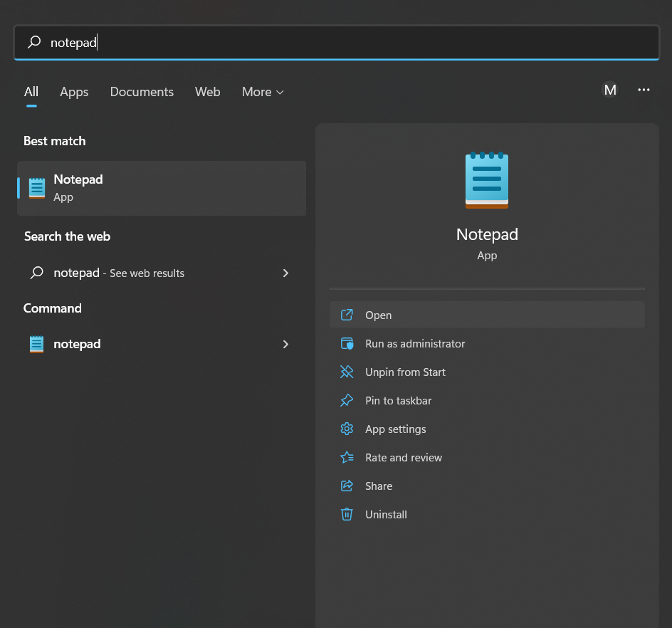The width and height of the screenshot is (672, 628).
Task: Click the Notepad icon in Best match
Action: point(37,188)
